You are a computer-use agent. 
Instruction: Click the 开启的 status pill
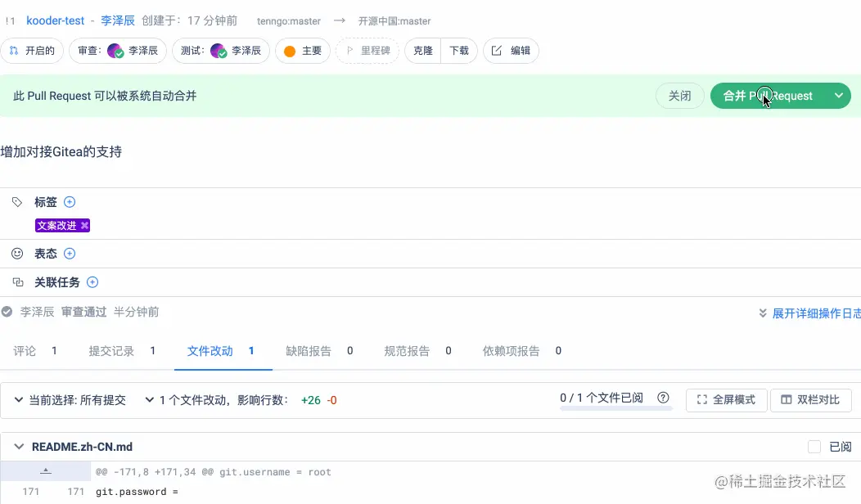[x=32, y=51]
